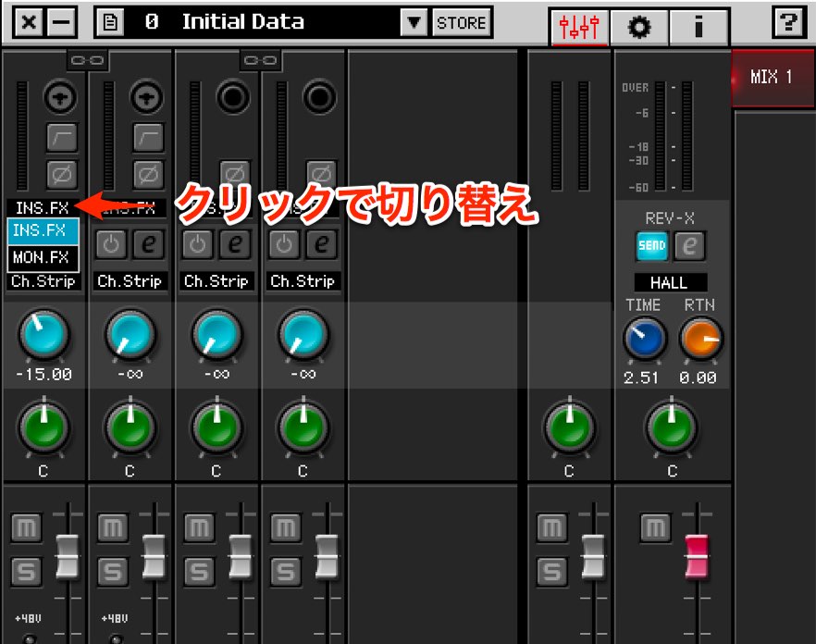This screenshot has height=644, width=816.
Task: Turn on the effect power button on channel three
Action: [197, 243]
